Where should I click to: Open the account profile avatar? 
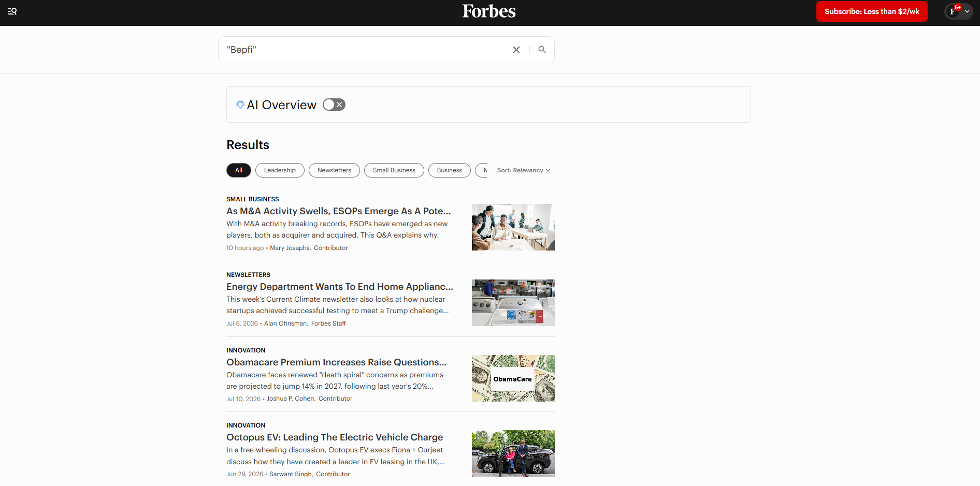pyautogui.click(x=953, y=11)
